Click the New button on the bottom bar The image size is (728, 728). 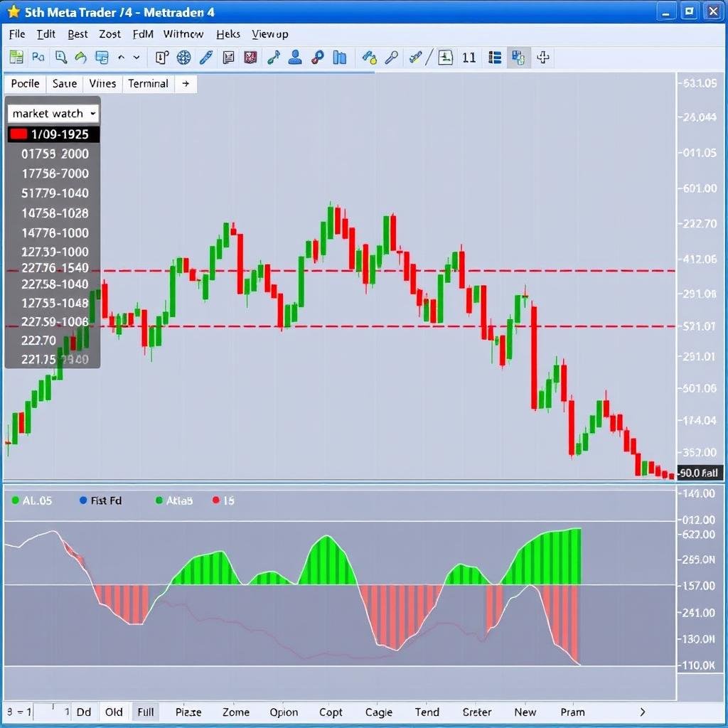point(525,712)
